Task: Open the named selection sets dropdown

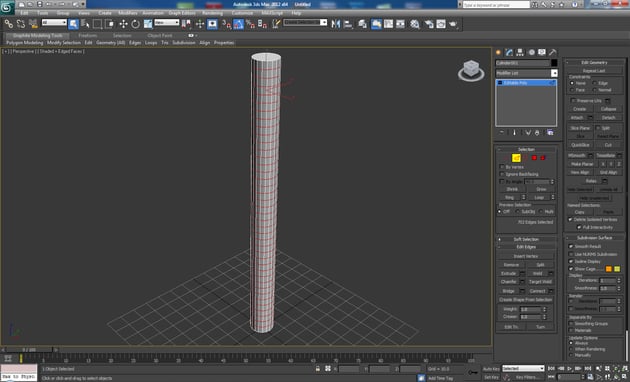Action: click(305, 22)
